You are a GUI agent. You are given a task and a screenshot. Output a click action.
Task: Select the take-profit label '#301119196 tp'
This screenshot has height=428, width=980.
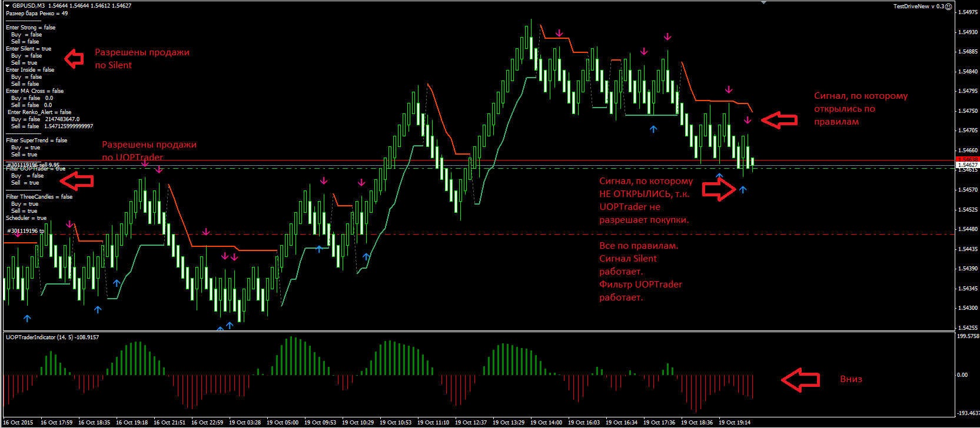(25, 231)
